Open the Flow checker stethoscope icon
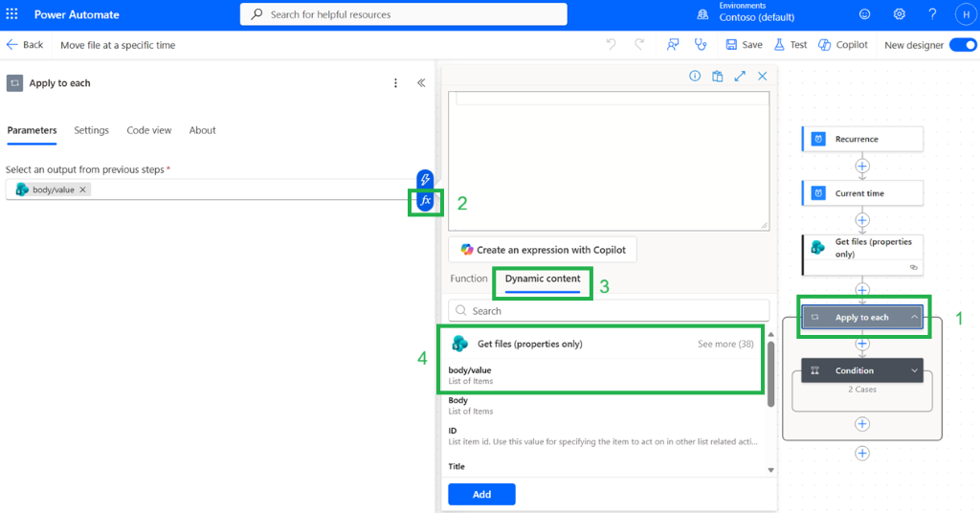Viewport: 980px width, 513px height. (x=701, y=44)
